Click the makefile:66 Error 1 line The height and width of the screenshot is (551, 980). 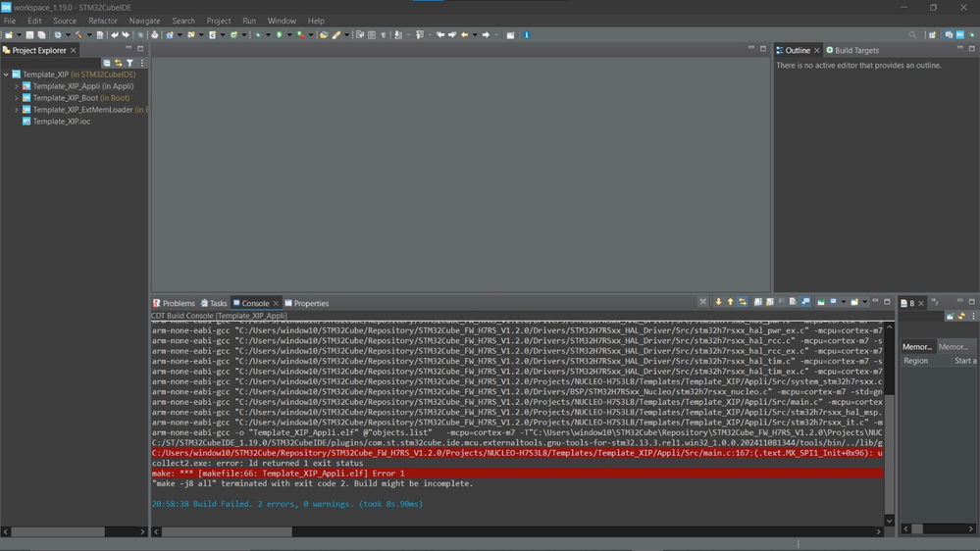tap(517, 474)
